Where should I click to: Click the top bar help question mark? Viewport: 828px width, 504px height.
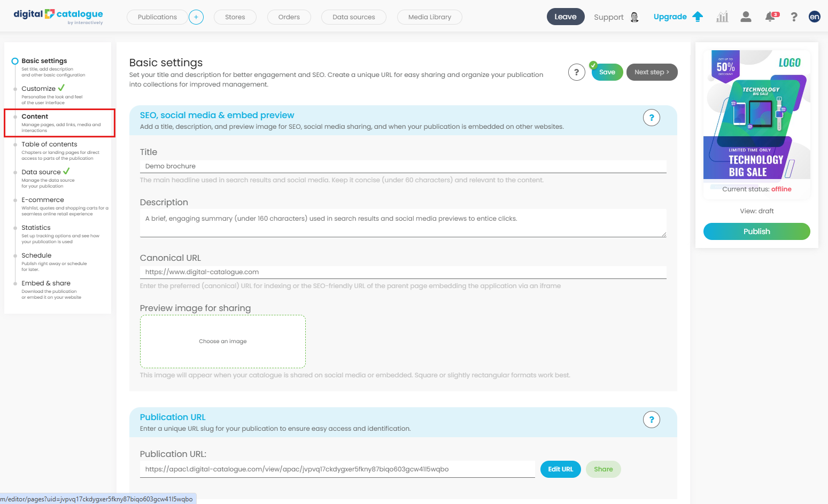(x=794, y=17)
